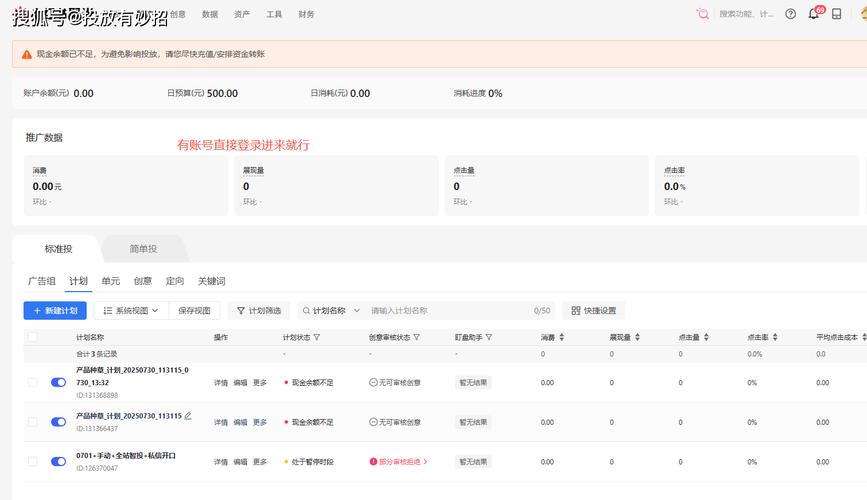
Task: Open 更多 menu for plan ID:131368898
Action: click(x=260, y=383)
